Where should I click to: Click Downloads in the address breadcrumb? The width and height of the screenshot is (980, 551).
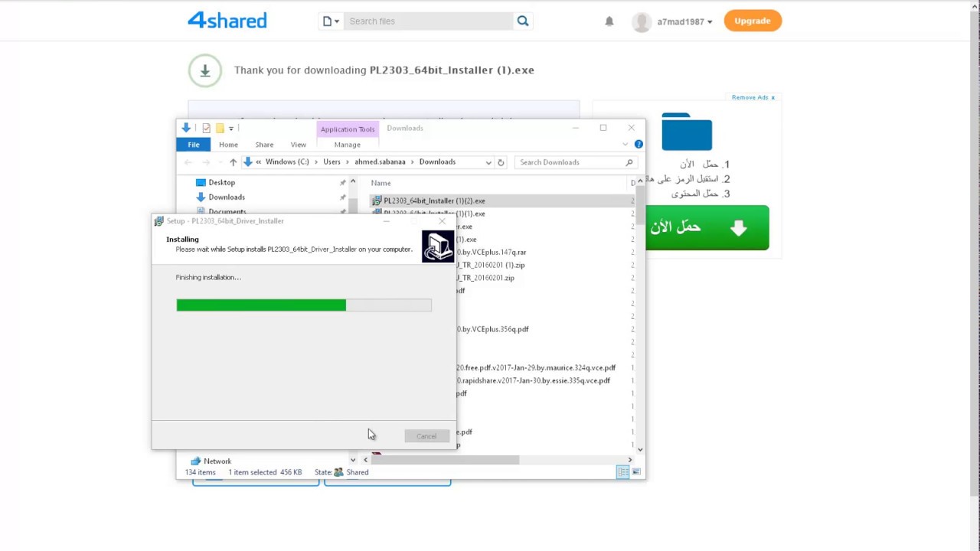point(437,162)
